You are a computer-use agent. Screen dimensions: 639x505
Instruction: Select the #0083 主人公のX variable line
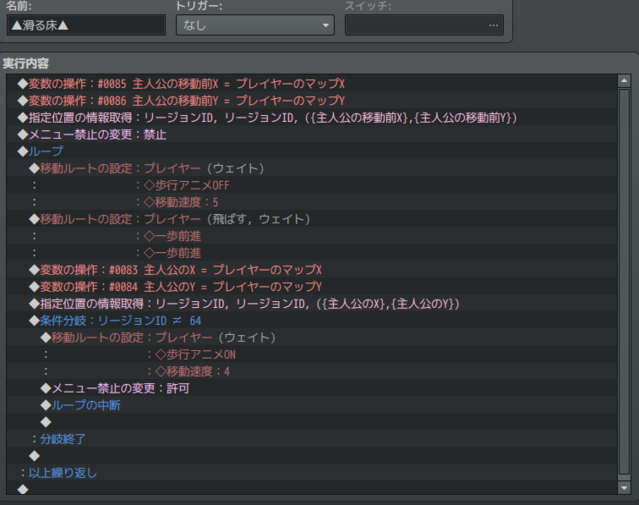pos(312,270)
